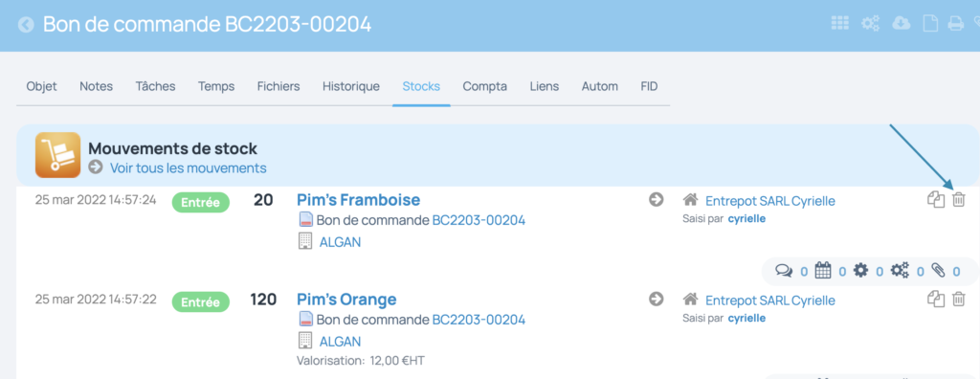
Task: Open the Compta tab
Action: [484, 86]
